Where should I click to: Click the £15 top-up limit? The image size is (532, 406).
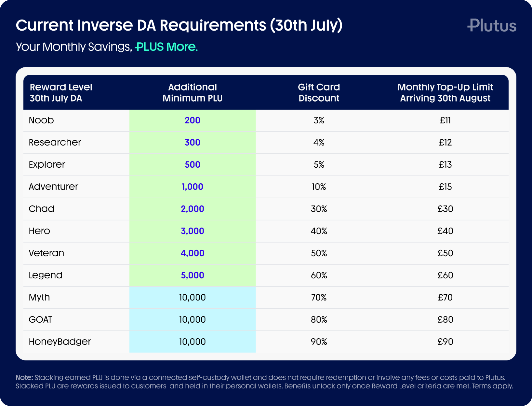(445, 187)
